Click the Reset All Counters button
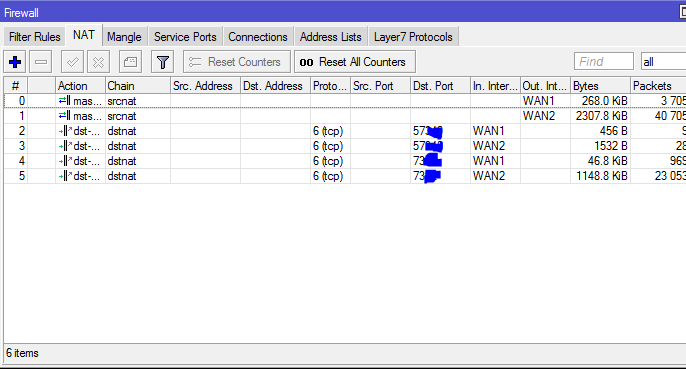The width and height of the screenshot is (686, 369). click(x=355, y=62)
